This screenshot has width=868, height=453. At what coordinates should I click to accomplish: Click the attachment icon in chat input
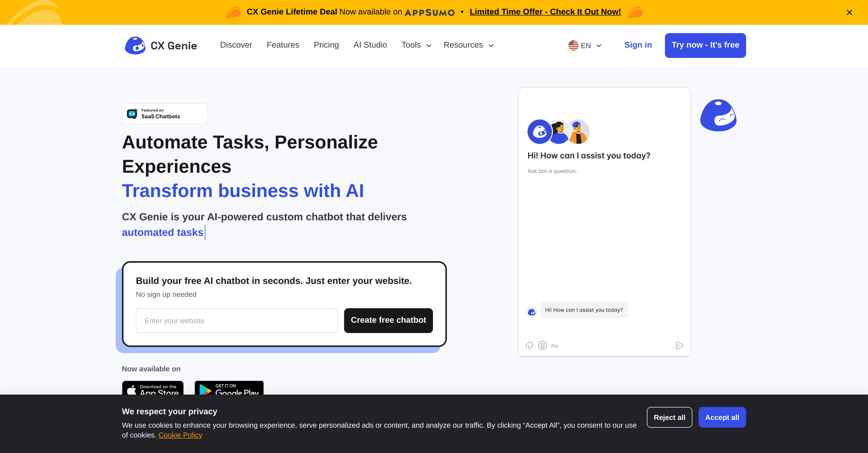pos(529,345)
